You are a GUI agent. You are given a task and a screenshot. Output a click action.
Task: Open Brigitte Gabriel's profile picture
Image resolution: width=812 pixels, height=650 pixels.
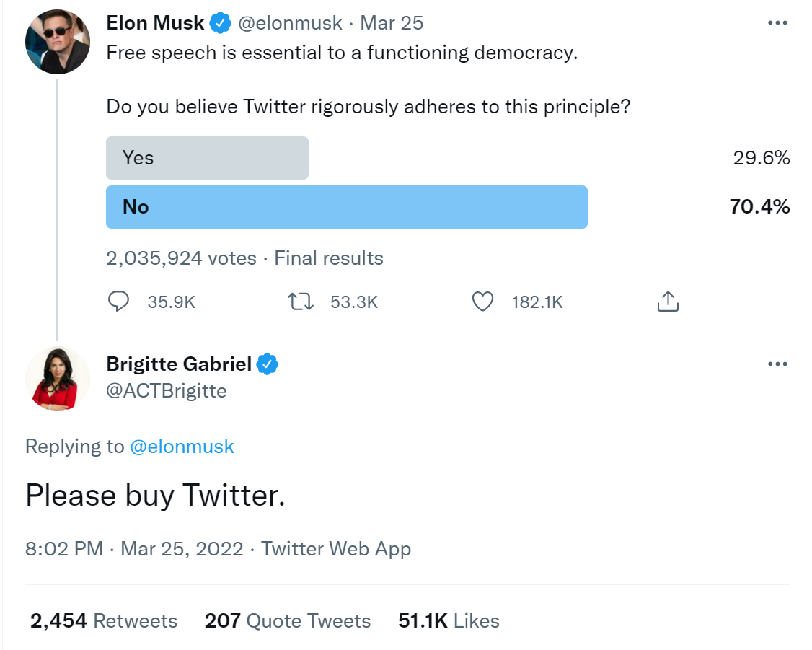pos(58,379)
